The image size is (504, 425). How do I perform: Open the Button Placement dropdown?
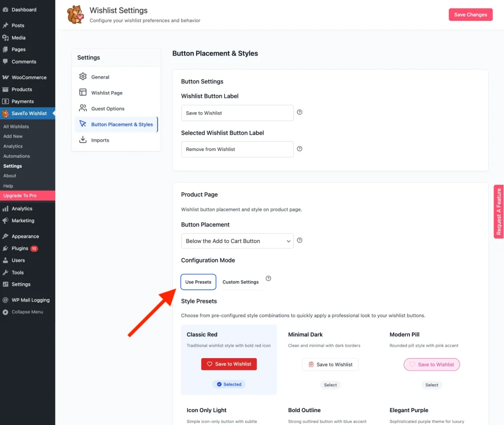(237, 241)
